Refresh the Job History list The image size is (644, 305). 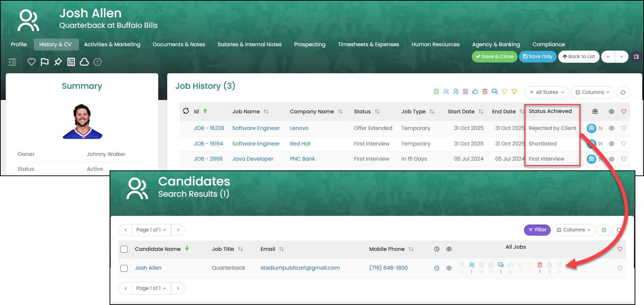click(623, 92)
